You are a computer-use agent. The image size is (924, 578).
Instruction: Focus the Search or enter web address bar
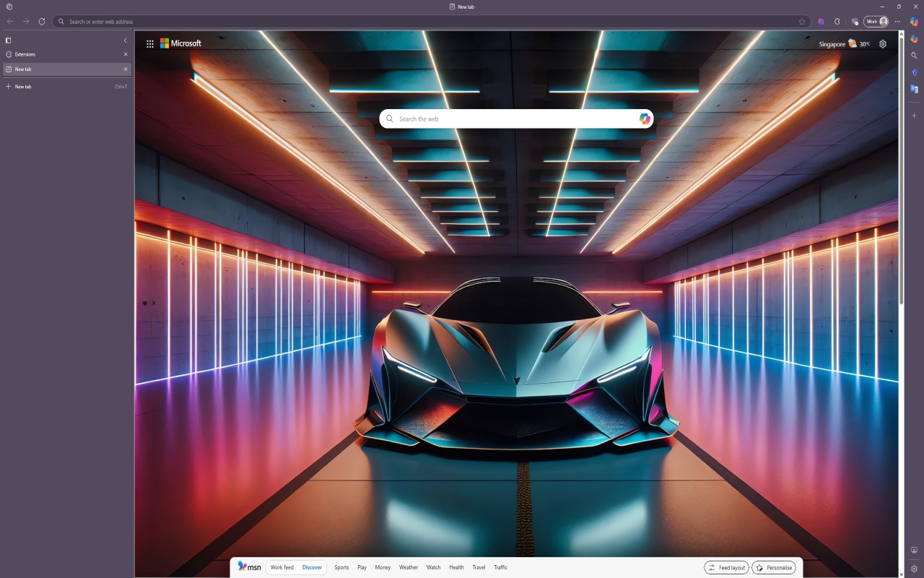coord(431,22)
